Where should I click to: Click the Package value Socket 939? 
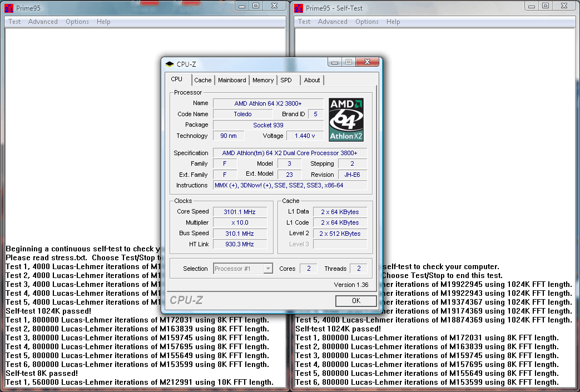coord(268,125)
